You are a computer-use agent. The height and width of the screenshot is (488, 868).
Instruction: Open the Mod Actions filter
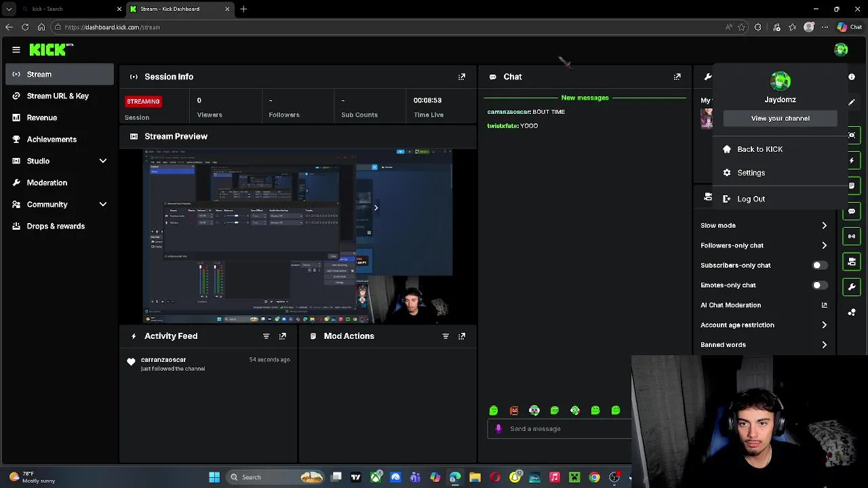pyautogui.click(x=446, y=336)
